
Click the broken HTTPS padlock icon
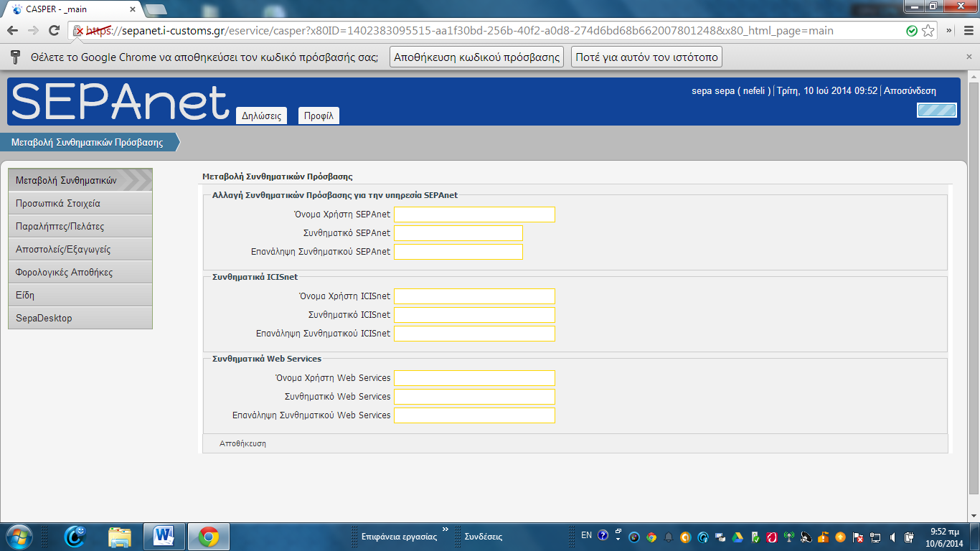click(x=78, y=31)
